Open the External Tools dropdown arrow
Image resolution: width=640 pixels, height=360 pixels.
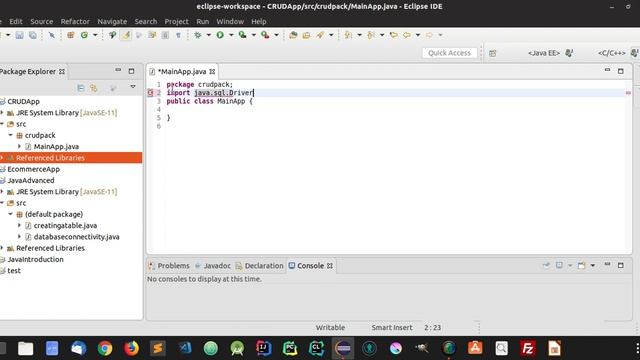(276, 35)
